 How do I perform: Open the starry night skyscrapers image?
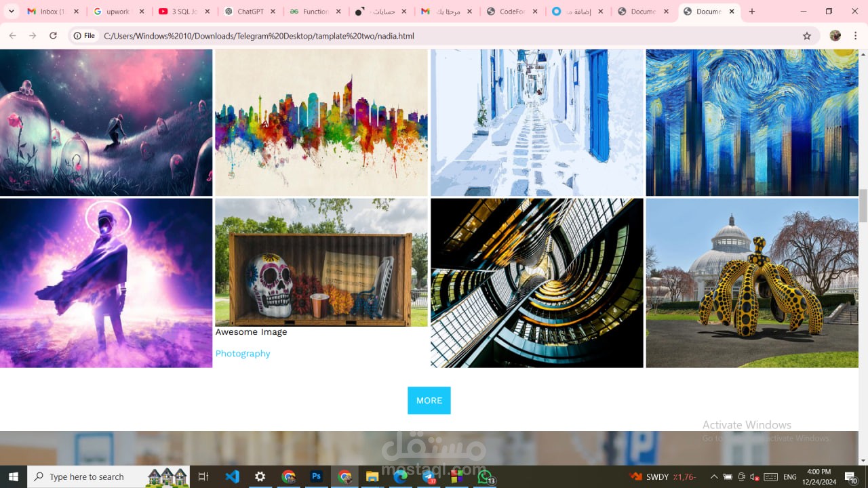pos(752,123)
